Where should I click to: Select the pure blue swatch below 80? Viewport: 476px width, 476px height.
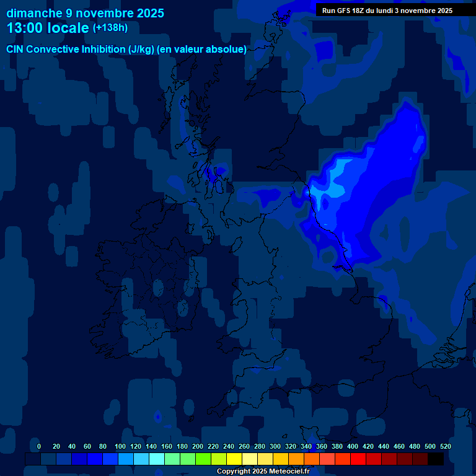pos(95,459)
